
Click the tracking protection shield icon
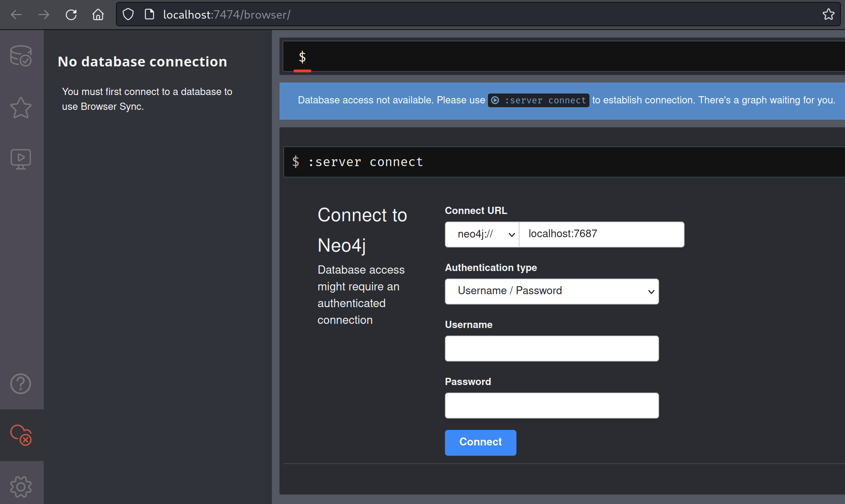coord(128,15)
